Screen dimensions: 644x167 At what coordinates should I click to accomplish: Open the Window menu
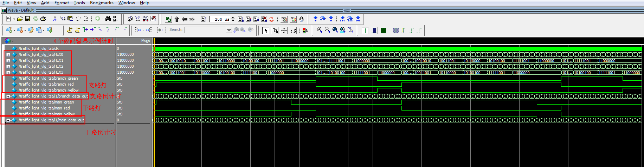pos(127,2)
